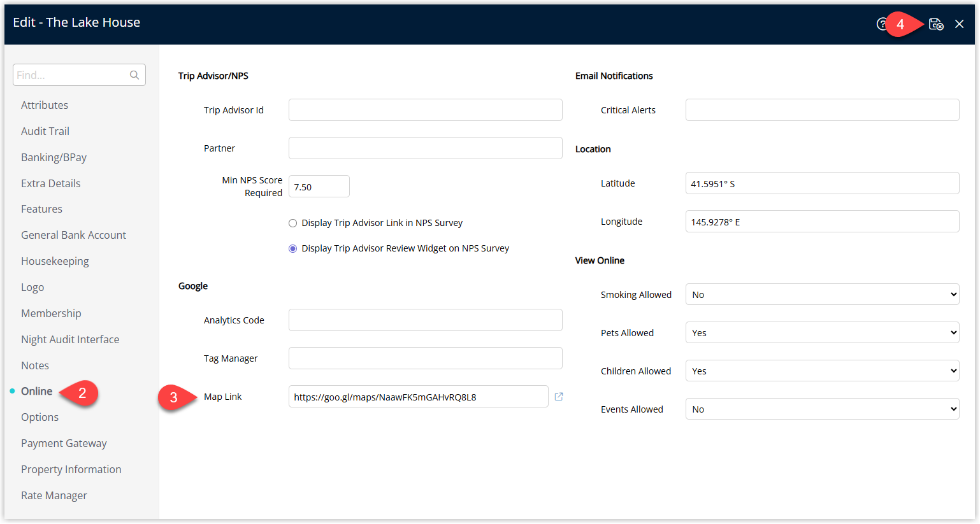Open the help question mark icon

click(x=882, y=24)
